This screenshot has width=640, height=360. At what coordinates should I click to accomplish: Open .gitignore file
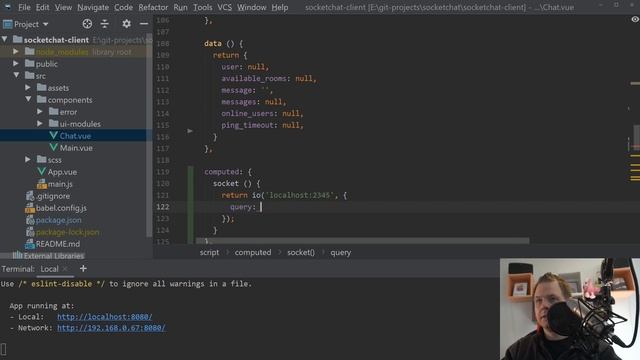53,196
